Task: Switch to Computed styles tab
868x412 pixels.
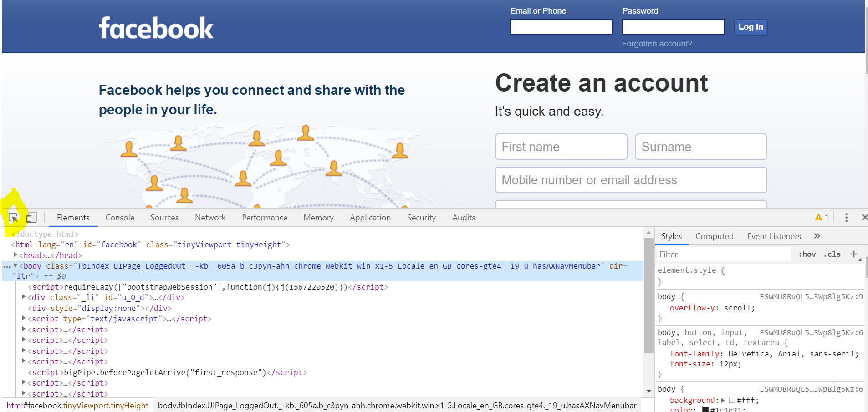Action: 714,236
